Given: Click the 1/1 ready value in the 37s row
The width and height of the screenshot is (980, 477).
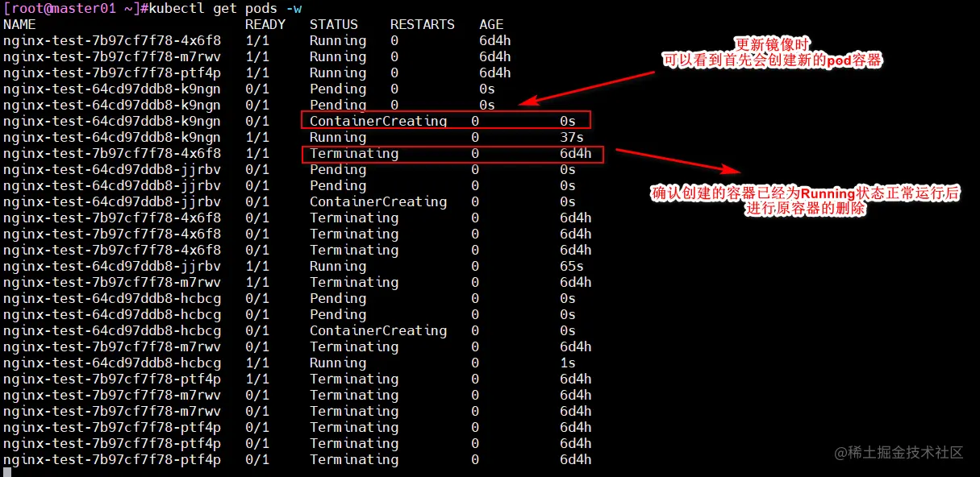Looking at the screenshot, I should point(257,137).
